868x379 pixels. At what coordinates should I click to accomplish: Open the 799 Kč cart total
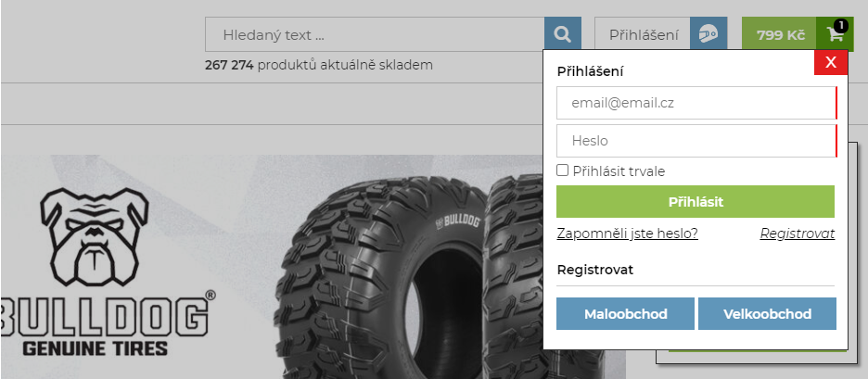pyautogui.click(x=779, y=34)
